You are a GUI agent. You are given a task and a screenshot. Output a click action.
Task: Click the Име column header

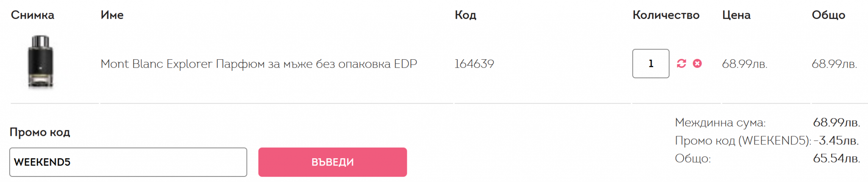coord(112,15)
